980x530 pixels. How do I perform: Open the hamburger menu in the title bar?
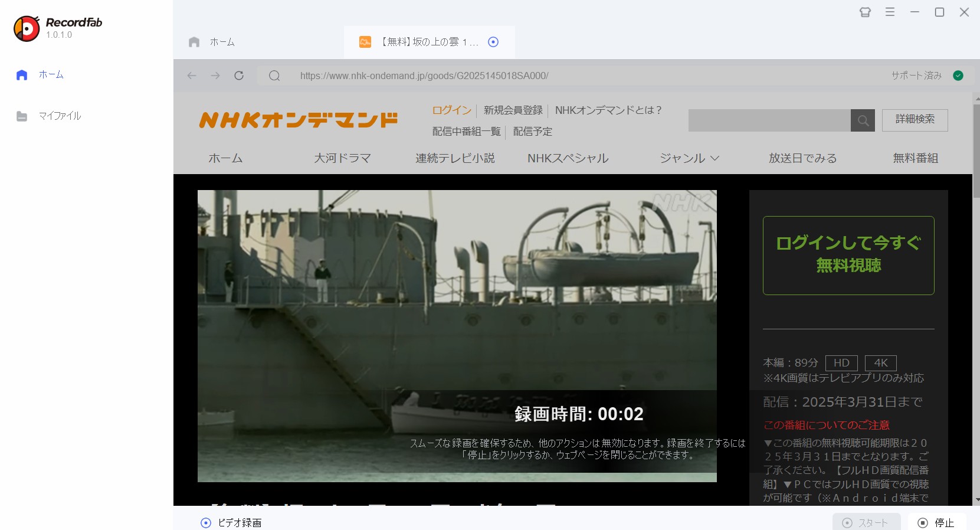point(890,12)
